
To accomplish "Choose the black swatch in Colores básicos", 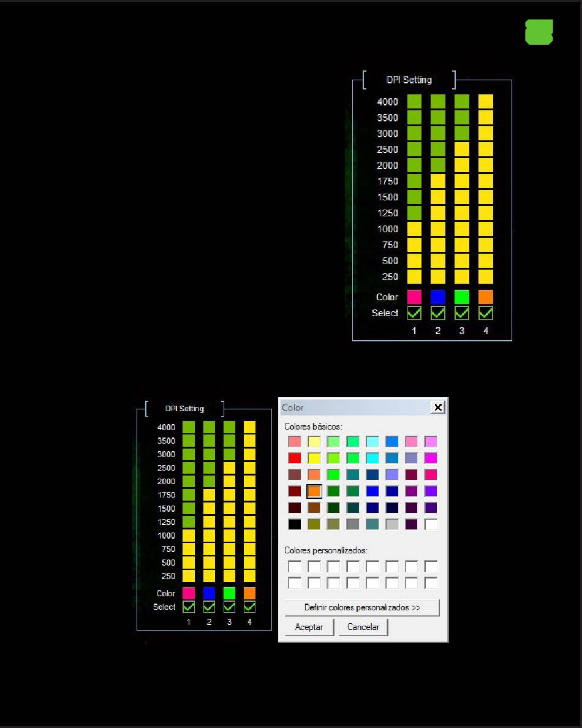I will click(295, 524).
